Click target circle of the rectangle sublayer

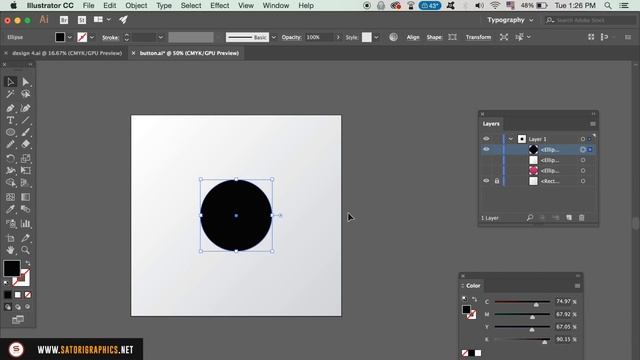tap(583, 181)
